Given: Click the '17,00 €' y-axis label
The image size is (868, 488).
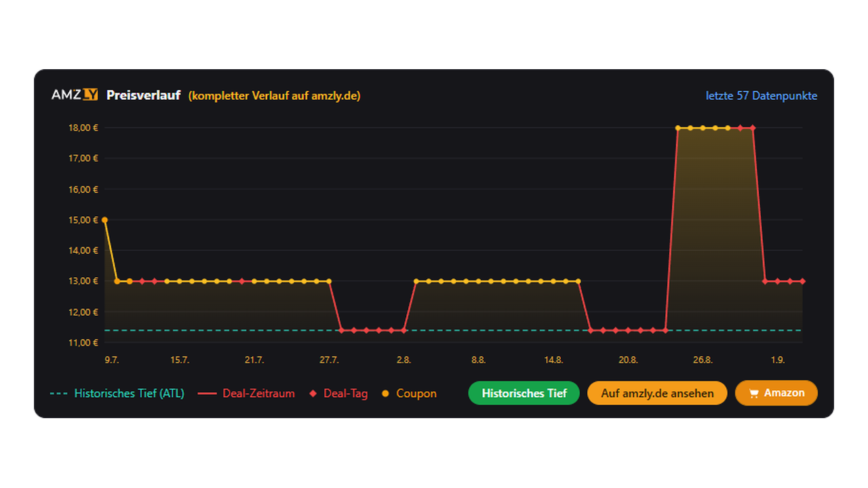Looking at the screenshot, I should pyautogui.click(x=83, y=158).
